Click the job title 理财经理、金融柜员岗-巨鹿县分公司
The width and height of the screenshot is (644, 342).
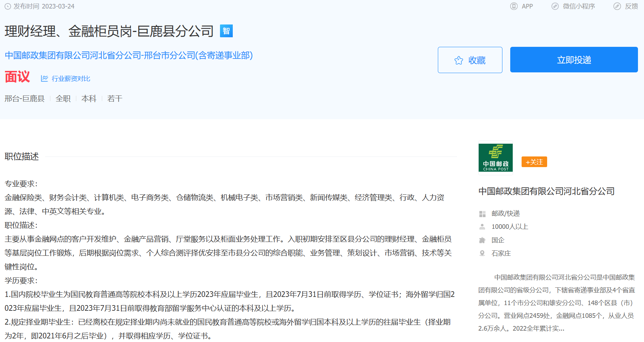109,31
